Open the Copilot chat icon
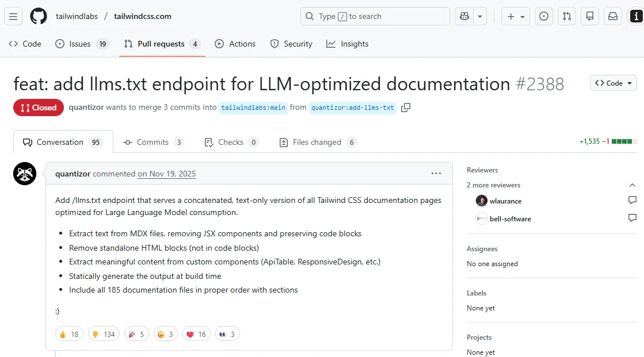Screen dimensions: 644x357 tap(464, 17)
